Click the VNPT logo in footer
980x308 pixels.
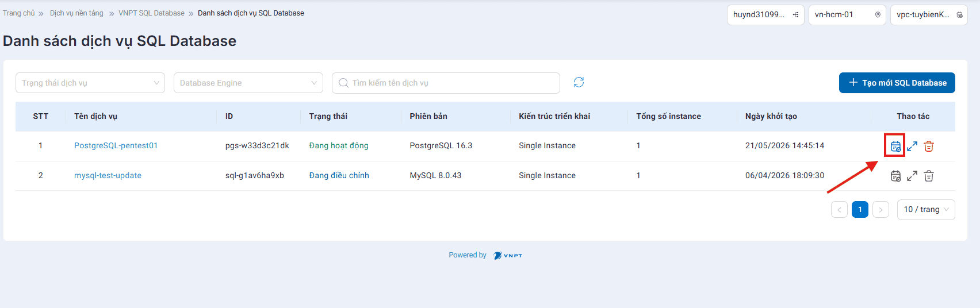tap(508, 255)
